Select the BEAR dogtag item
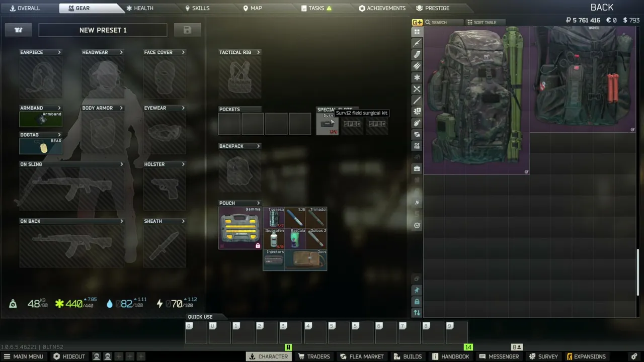The height and width of the screenshot is (362, 644). [x=41, y=146]
